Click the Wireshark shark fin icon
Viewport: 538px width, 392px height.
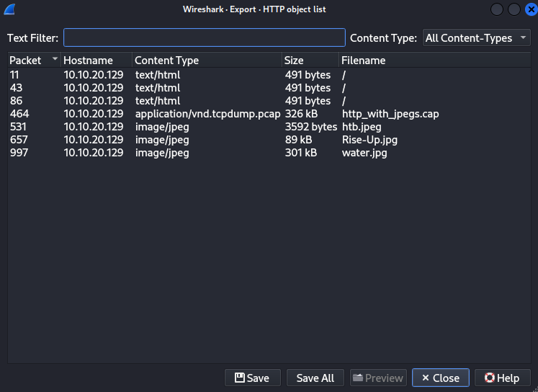pyautogui.click(x=9, y=9)
